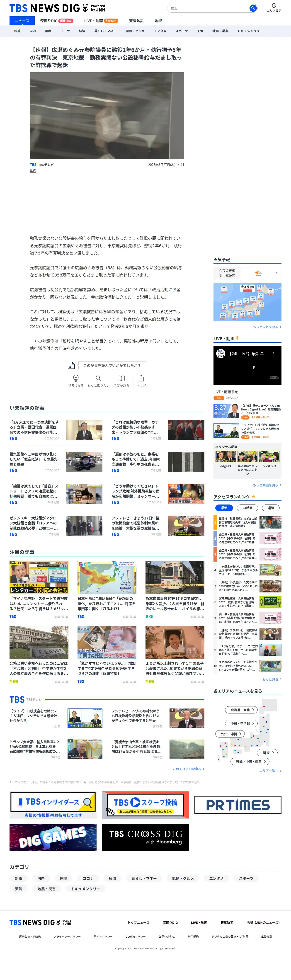Click the lightning icon beside LIVE・動画 heading
291x980 pixels.
point(237,338)
